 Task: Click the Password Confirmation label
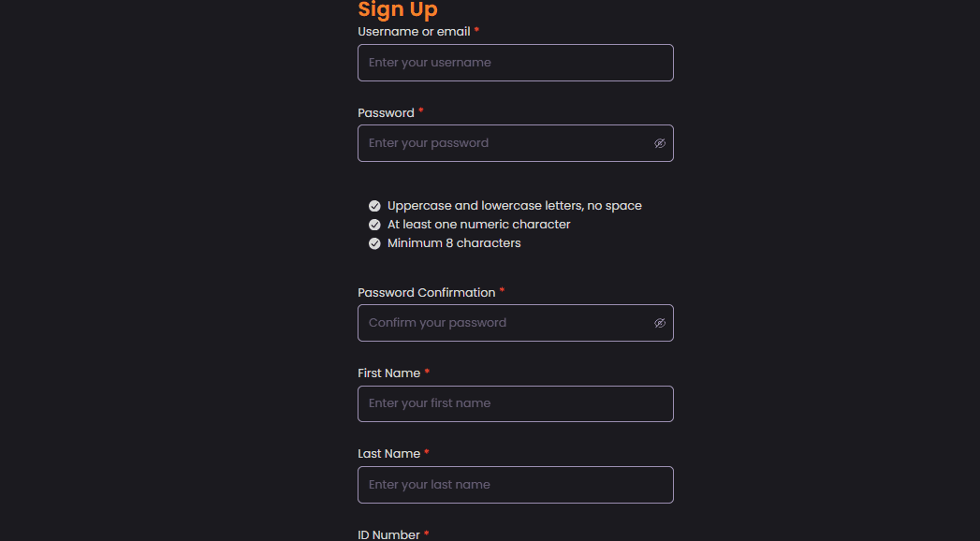point(426,292)
